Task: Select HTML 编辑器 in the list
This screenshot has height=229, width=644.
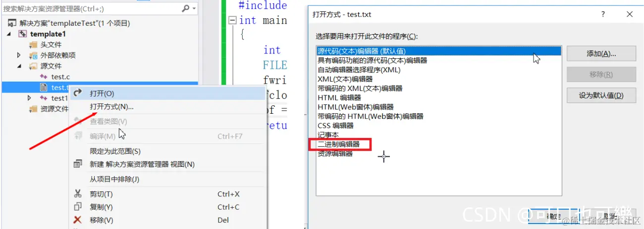Action: 439,98
